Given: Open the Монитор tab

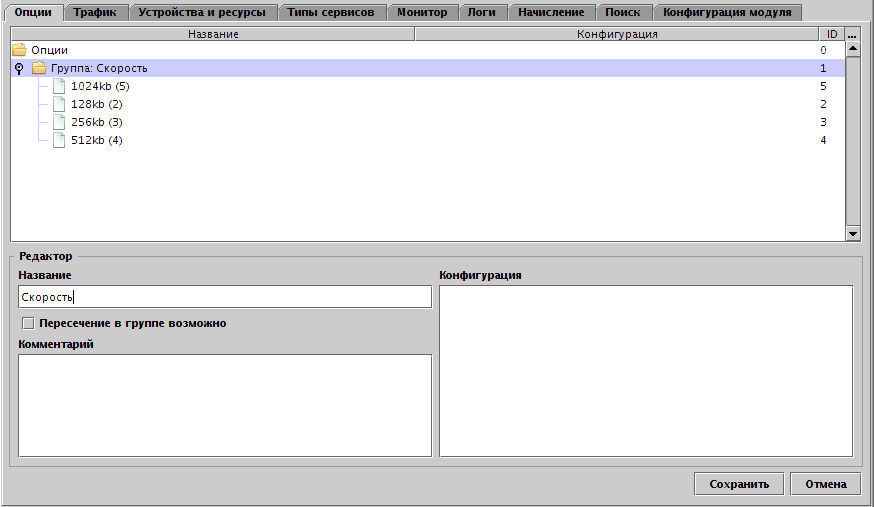Looking at the screenshot, I should (421, 12).
